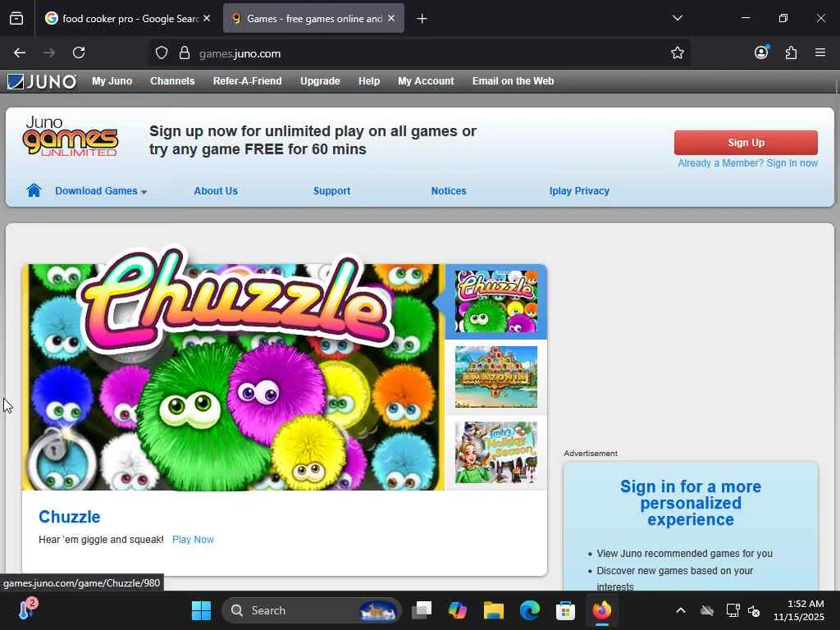
Task: Open Windows Start menu
Action: (202, 610)
